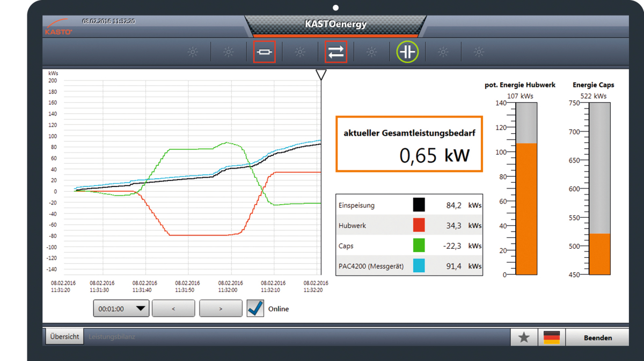Screen dimensions: 644x361
Task: Click the pot. Energie Hubwerk bar gauge
Action: 526,189
